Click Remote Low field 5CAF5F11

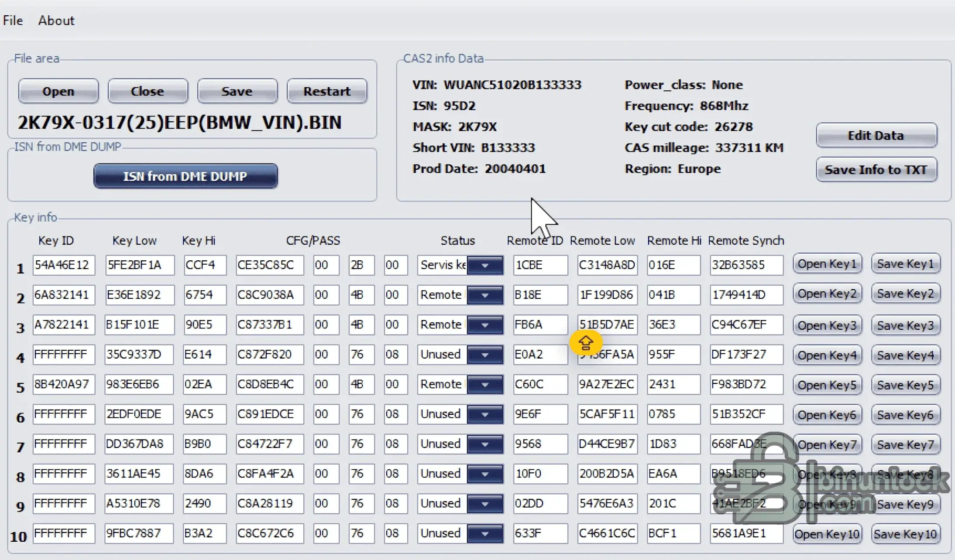click(607, 414)
